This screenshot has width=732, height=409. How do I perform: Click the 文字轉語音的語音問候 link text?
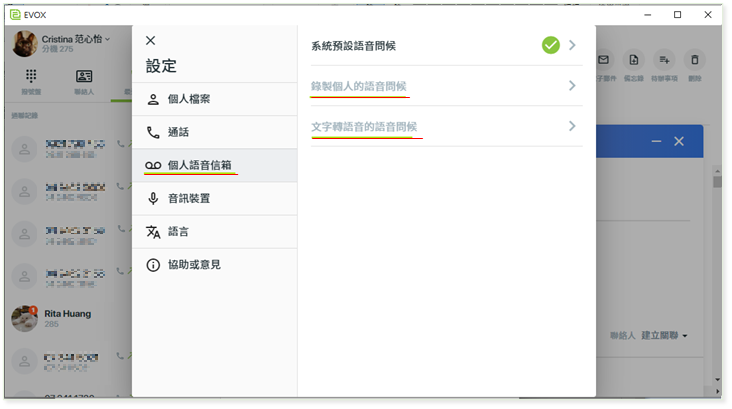364,127
